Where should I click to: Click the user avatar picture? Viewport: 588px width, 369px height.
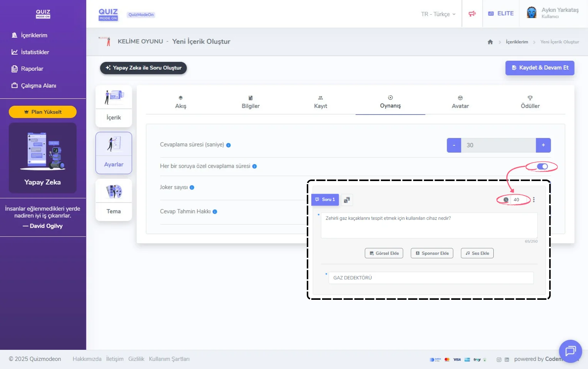tap(532, 13)
